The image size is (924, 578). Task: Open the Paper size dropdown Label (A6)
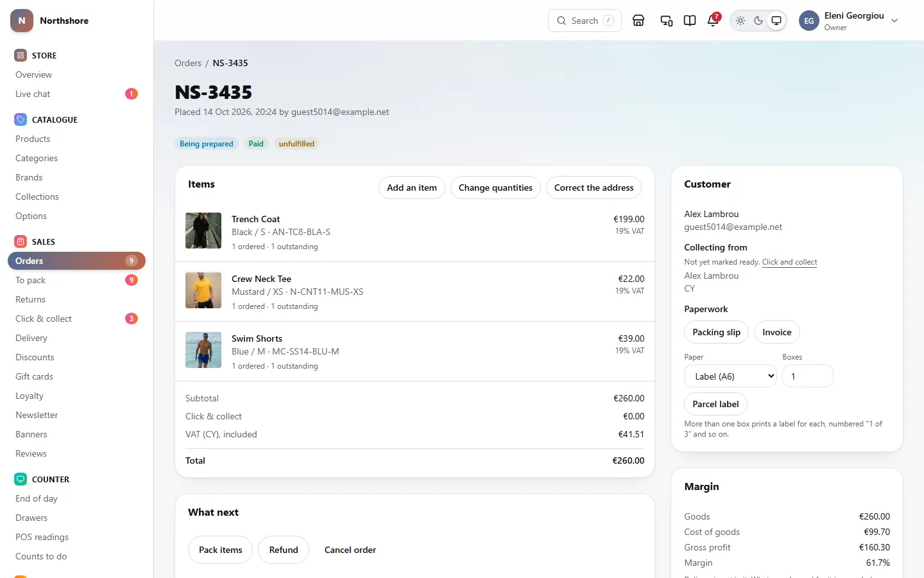click(731, 376)
